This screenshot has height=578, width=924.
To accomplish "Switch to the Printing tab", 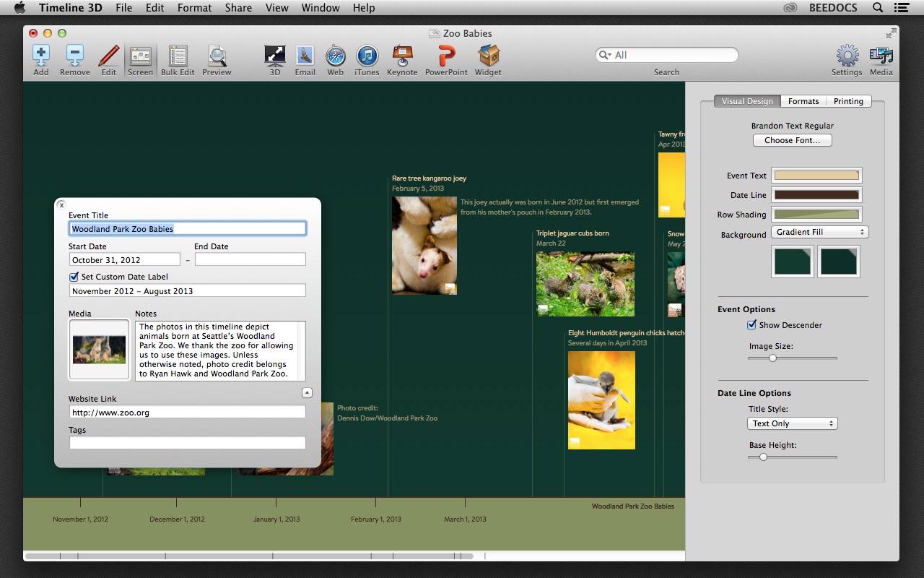I will 848,101.
